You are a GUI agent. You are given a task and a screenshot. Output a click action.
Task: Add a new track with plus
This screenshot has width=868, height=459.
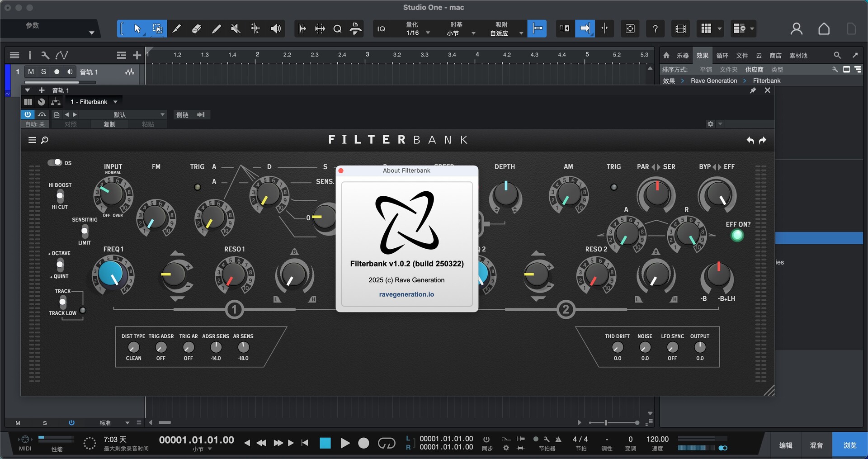tap(137, 55)
